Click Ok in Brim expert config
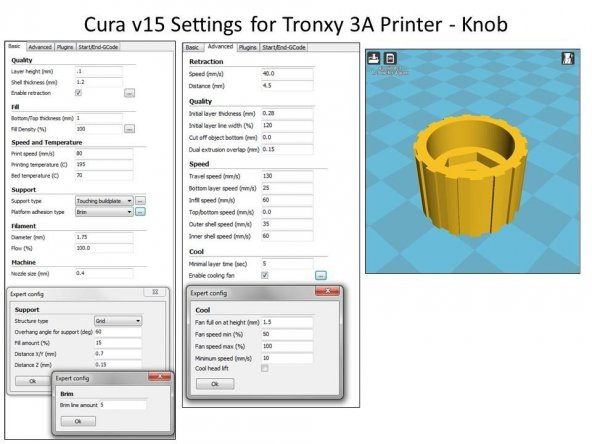Image resolution: width=592 pixels, height=444 pixels. pos(78,421)
